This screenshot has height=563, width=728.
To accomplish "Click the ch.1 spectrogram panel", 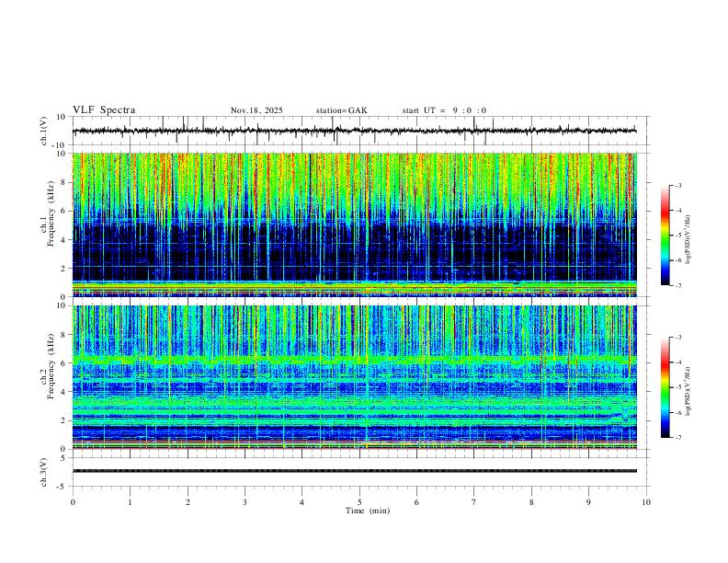I will [x=355, y=224].
